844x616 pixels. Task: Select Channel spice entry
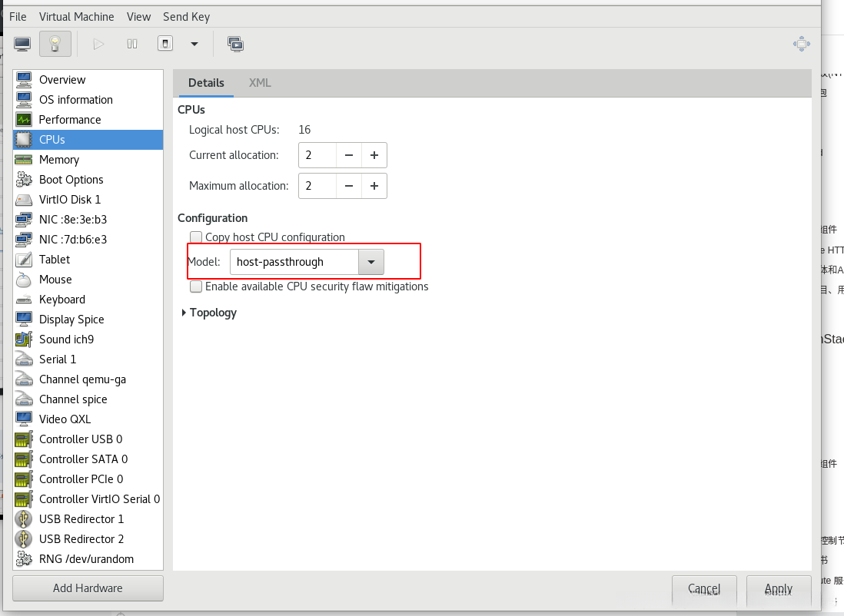pyautogui.click(x=88, y=399)
